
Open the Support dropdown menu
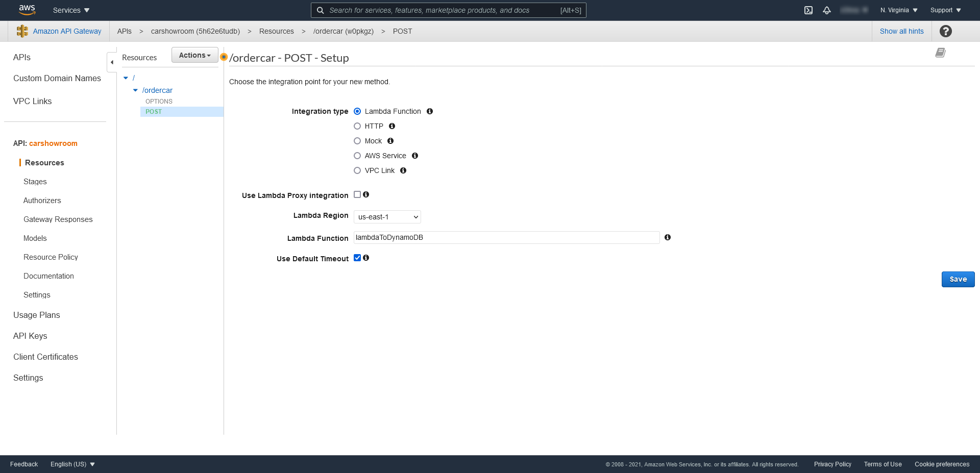tap(945, 10)
